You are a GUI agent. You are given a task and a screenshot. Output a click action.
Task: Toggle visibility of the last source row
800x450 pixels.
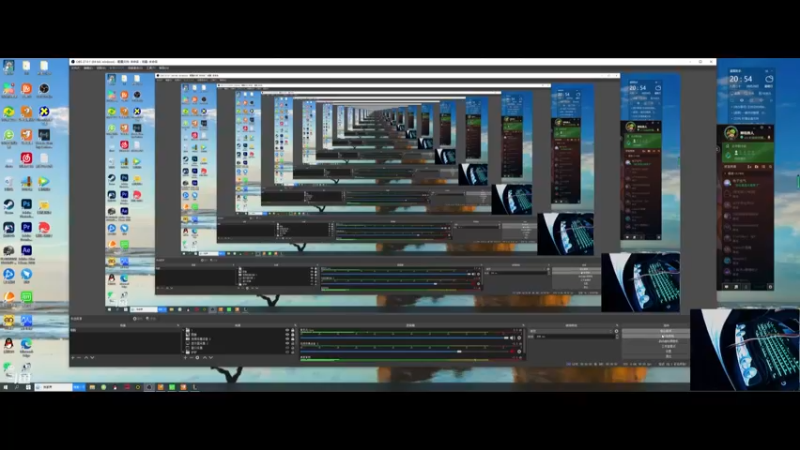point(287,352)
